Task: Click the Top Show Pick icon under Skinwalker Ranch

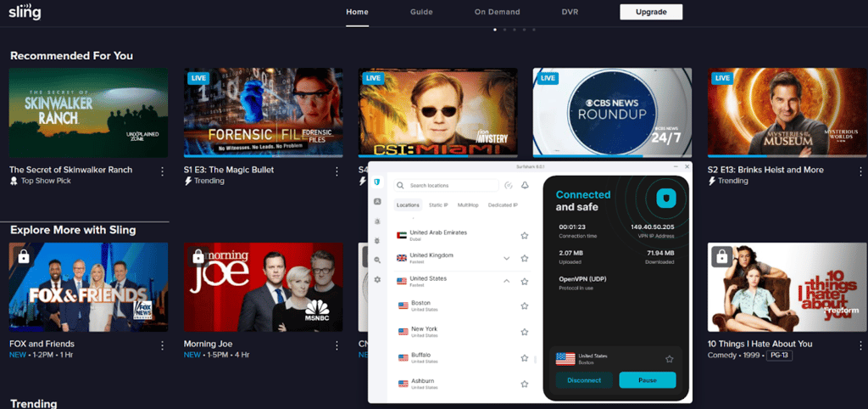Action: pos(14,181)
